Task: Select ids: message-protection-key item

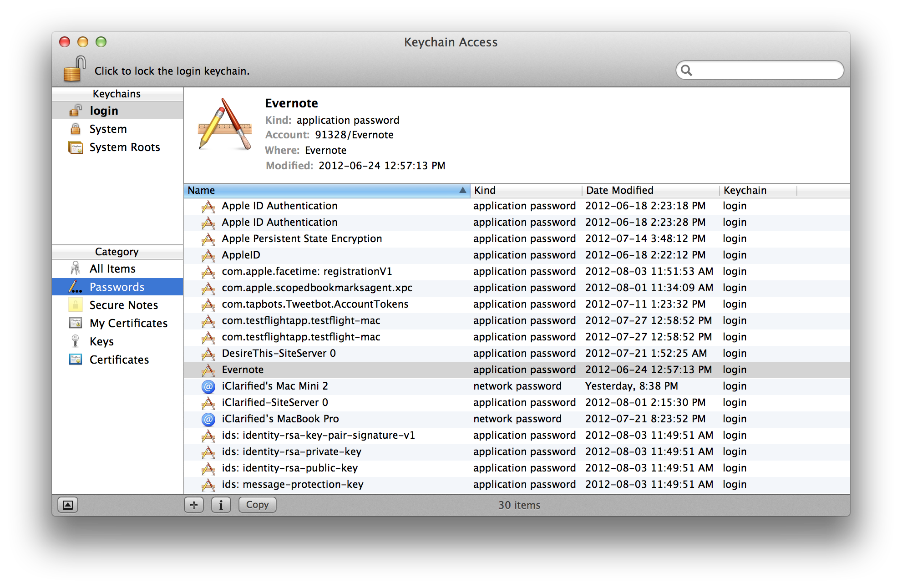Action: click(517, 484)
